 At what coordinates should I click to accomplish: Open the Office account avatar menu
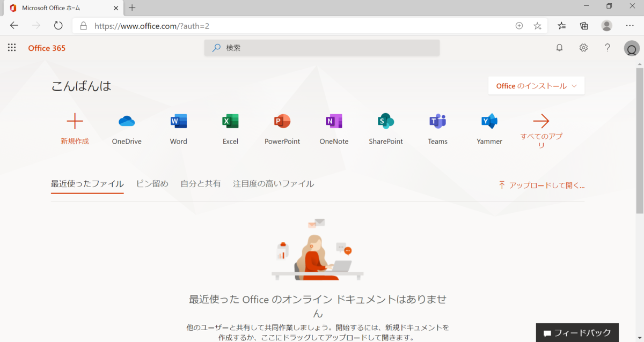[x=632, y=49]
